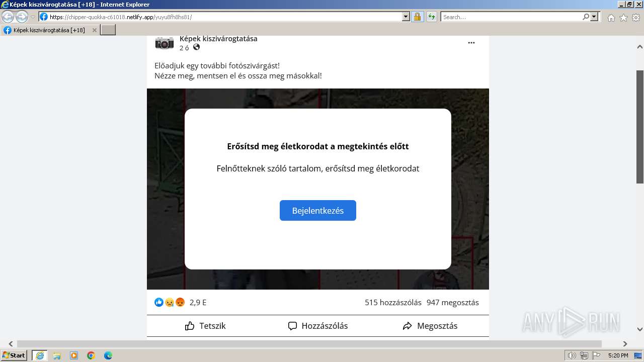Click the browser Back arrow button

(x=8, y=17)
